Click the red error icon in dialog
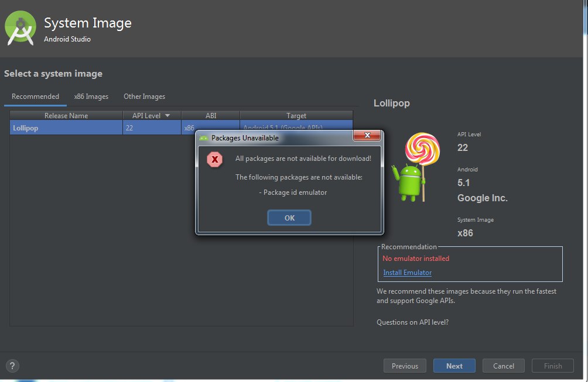Viewport: 588px width, 382px height. pyautogui.click(x=215, y=160)
